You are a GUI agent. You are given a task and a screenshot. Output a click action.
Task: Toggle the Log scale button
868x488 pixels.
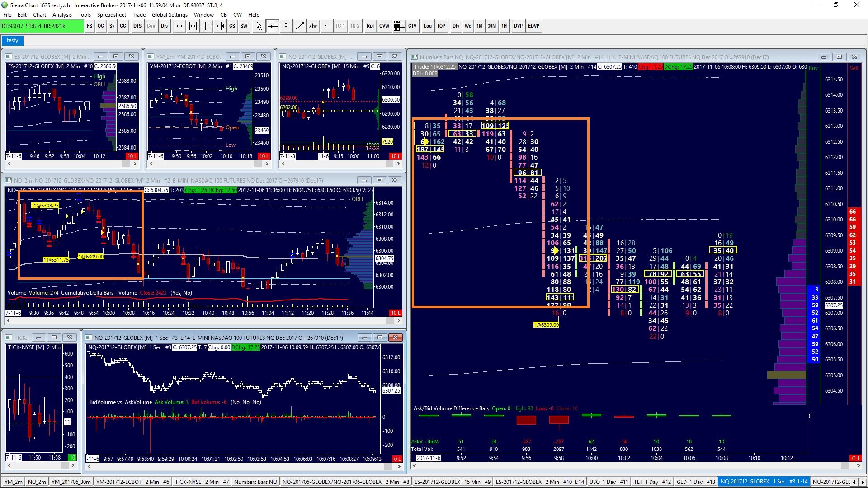point(427,26)
